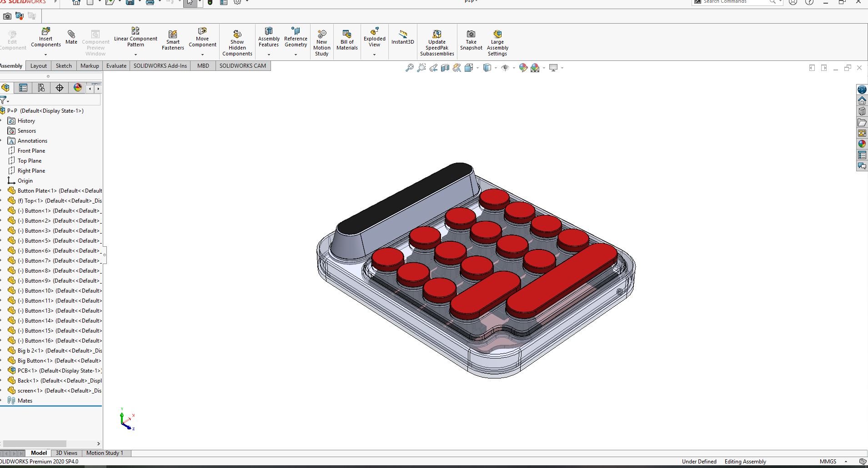
Task: Click Zoom to Fit magnifier icon
Action: point(410,68)
